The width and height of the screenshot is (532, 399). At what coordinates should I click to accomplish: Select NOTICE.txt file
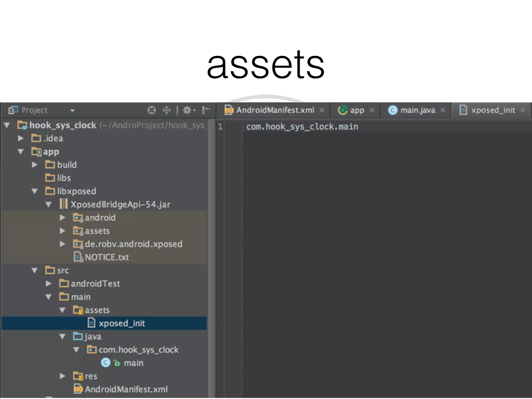[107, 257]
